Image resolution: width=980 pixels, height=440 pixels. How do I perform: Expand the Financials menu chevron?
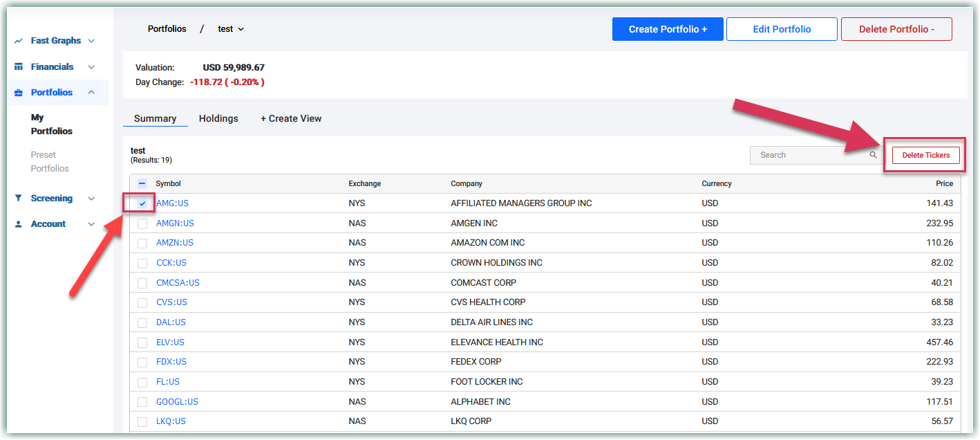pyautogui.click(x=91, y=67)
